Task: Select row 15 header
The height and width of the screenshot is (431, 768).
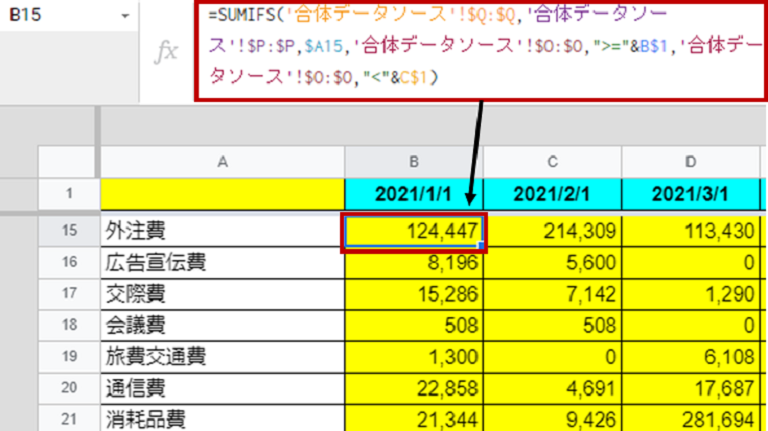Action: [x=69, y=231]
